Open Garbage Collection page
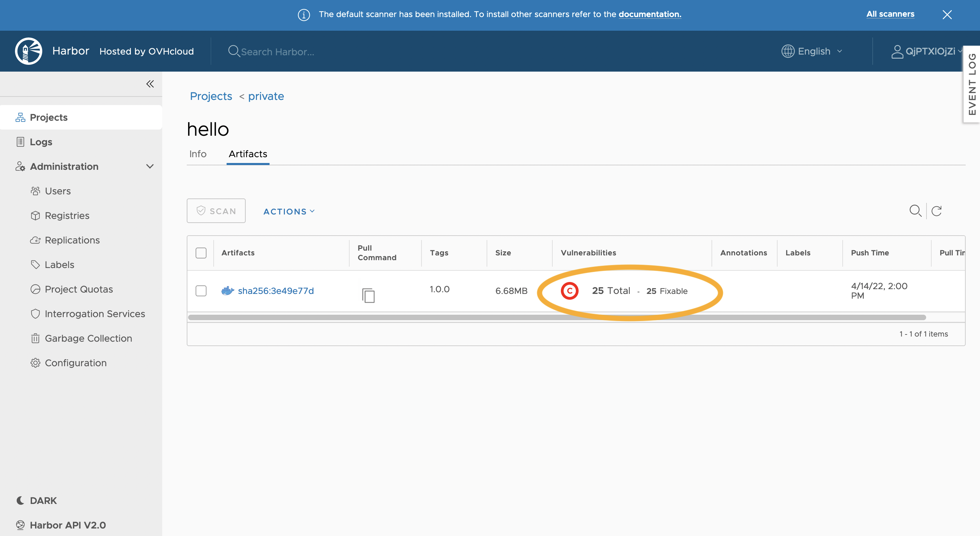980x536 pixels. [88, 338]
